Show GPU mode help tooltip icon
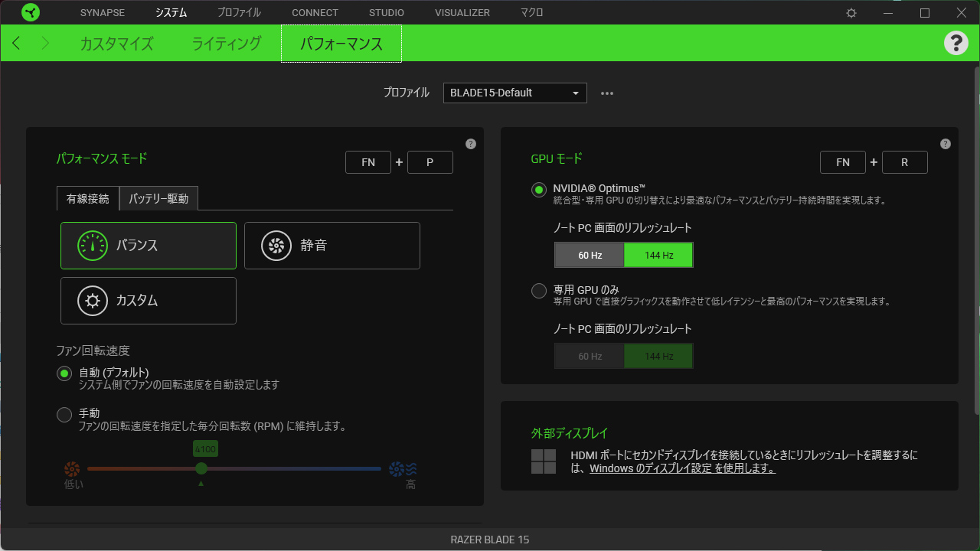This screenshot has width=980, height=551. click(946, 144)
